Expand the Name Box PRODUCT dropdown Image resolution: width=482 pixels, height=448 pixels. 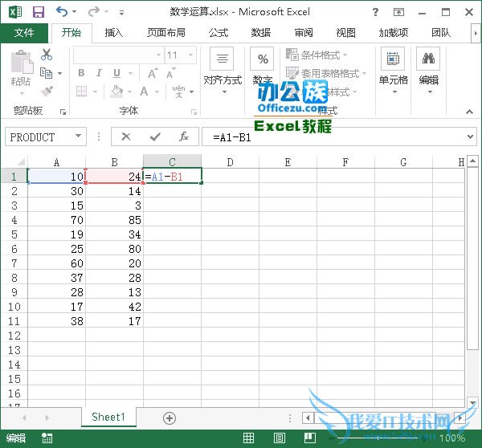[78, 137]
